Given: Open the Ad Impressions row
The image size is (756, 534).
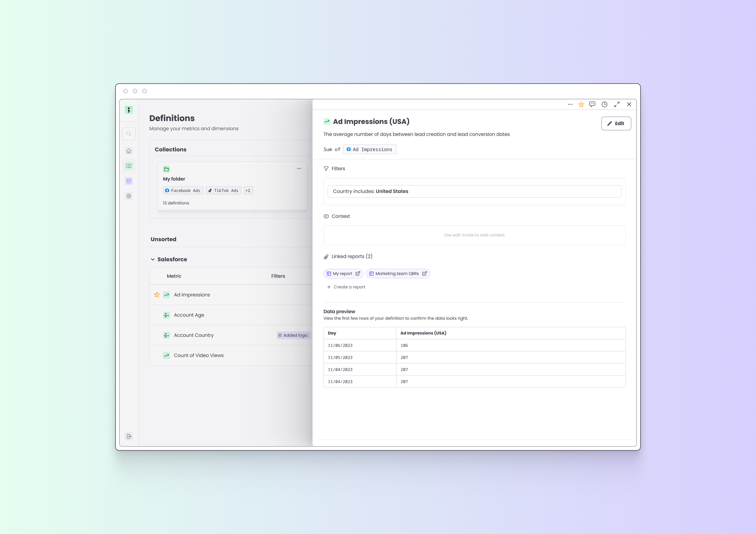Looking at the screenshot, I should (x=231, y=295).
